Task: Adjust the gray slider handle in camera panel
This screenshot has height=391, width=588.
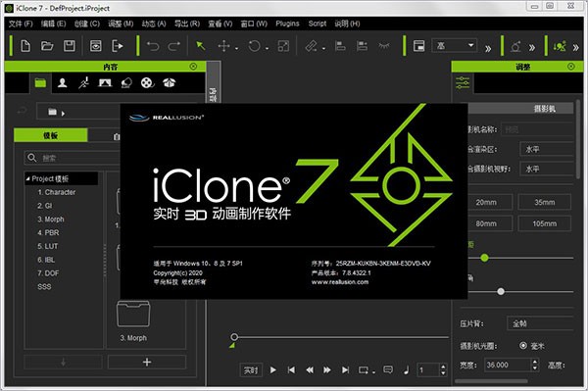Action: 501,291
